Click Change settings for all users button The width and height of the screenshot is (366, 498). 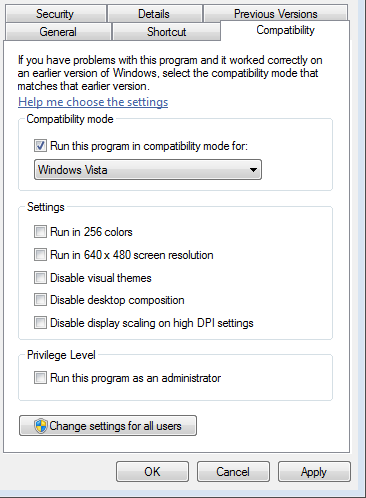pyautogui.click(x=108, y=425)
